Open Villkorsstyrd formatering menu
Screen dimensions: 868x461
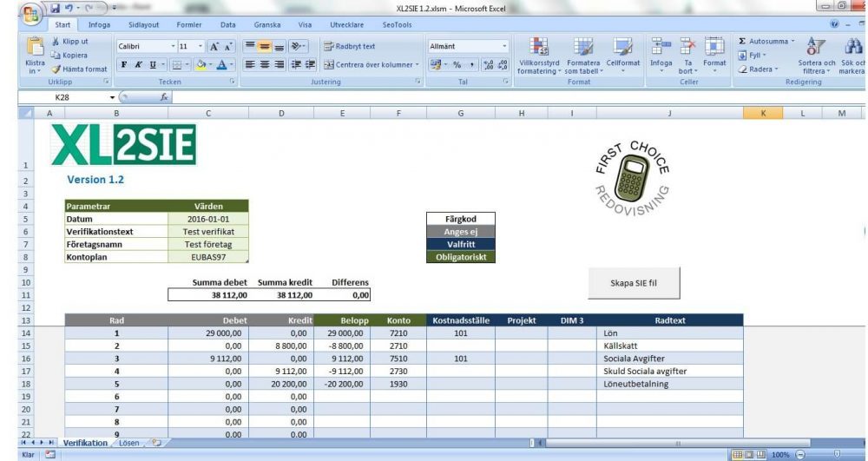pyautogui.click(x=539, y=56)
